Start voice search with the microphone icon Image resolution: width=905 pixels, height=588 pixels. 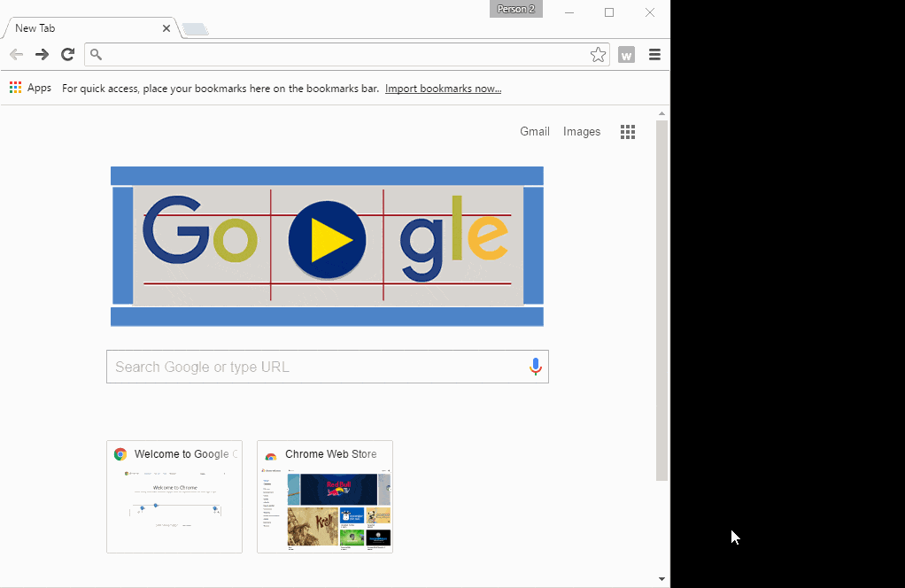coord(535,367)
